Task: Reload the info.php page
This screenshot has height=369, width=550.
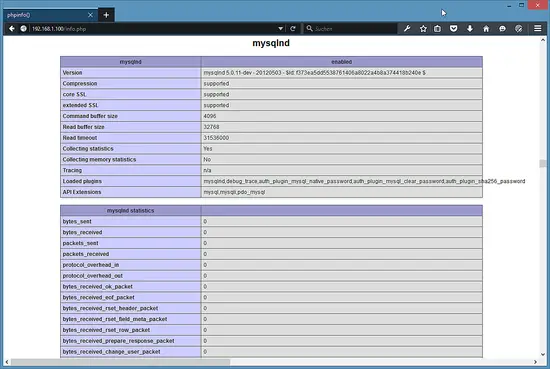Action: [293, 29]
